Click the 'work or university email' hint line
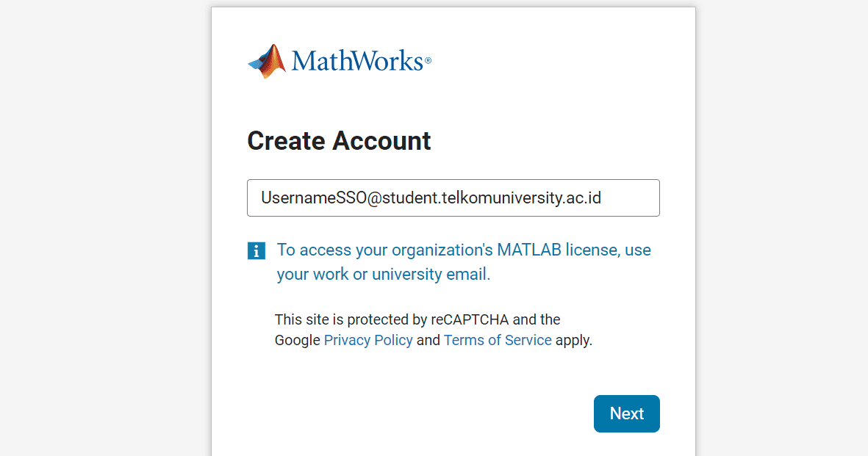Image resolution: width=868 pixels, height=456 pixels. tap(384, 274)
